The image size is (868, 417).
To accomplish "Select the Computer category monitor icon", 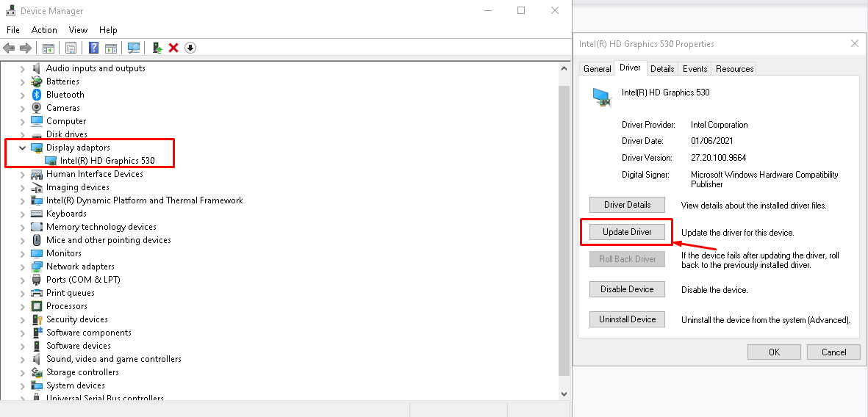I will tap(37, 121).
